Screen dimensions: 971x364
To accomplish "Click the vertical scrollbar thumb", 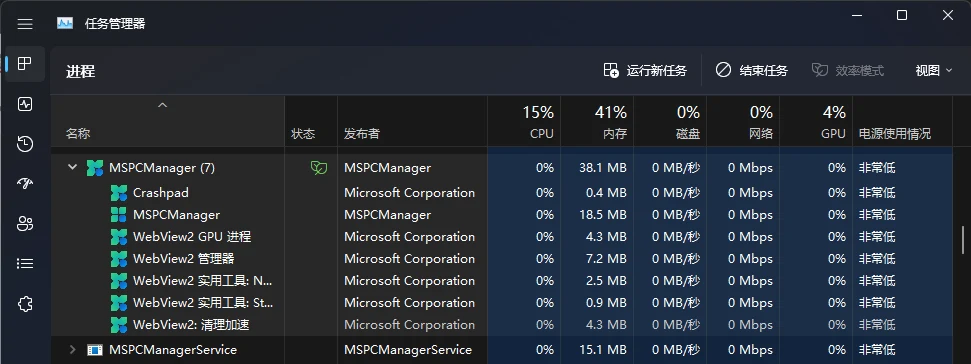I will (962, 240).
